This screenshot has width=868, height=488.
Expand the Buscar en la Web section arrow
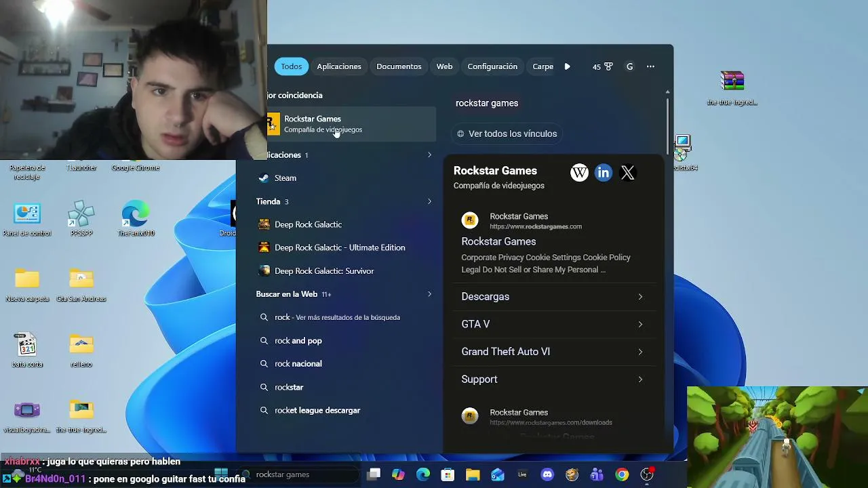429,294
